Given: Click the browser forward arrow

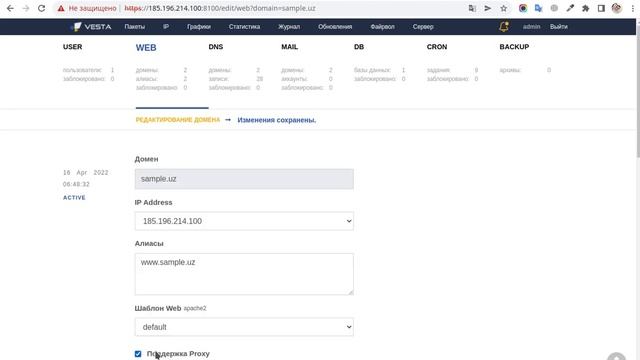Looking at the screenshot, I should [26, 8].
